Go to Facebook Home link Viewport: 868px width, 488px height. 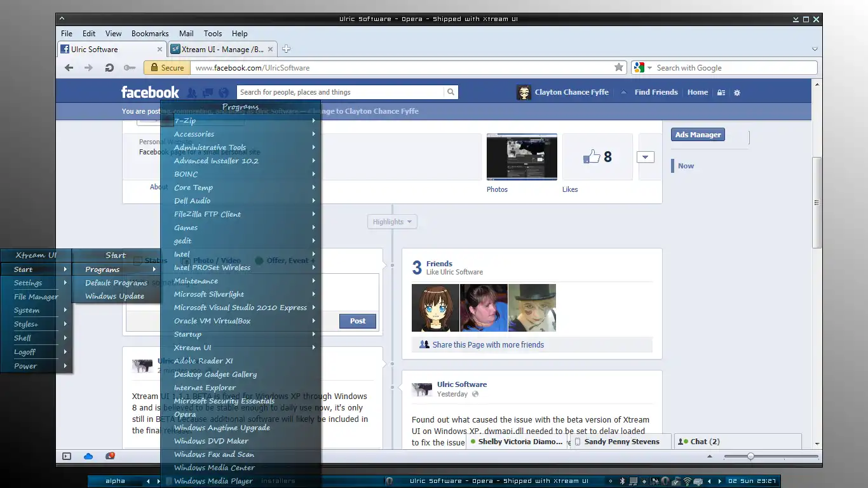coord(697,92)
